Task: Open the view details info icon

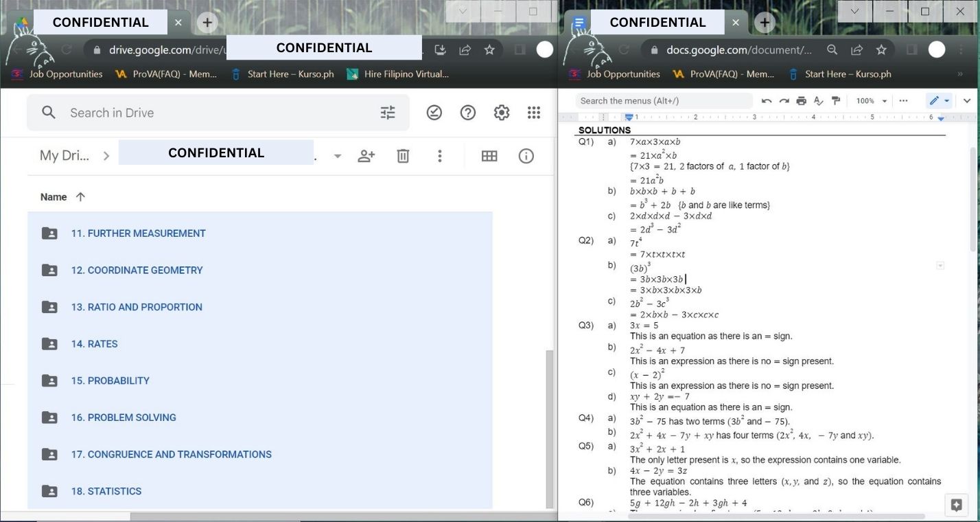Action: point(526,156)
